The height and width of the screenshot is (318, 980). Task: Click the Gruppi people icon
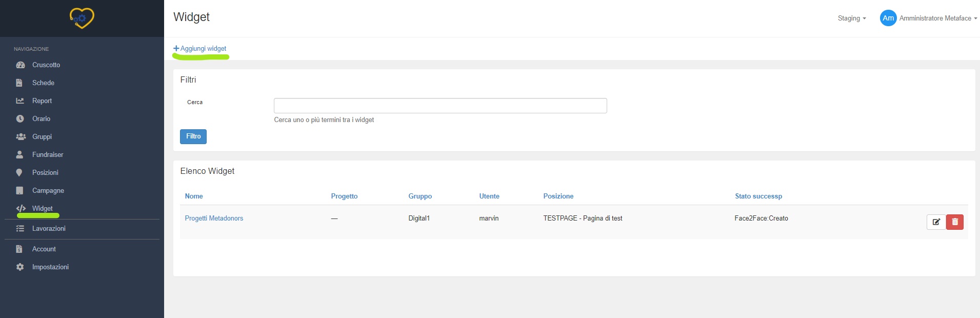click(21, 137)
